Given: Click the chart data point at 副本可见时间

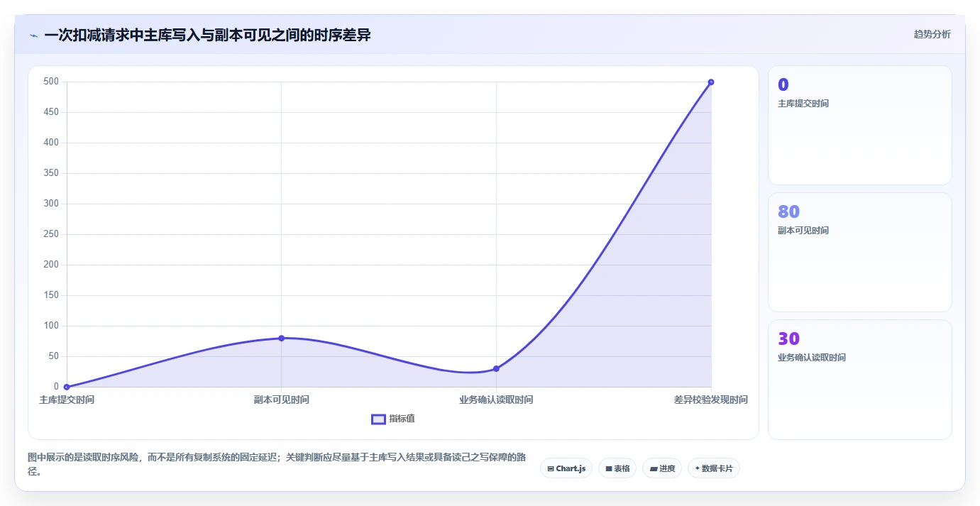Looking at the screenshot, I should coord(282,338).
